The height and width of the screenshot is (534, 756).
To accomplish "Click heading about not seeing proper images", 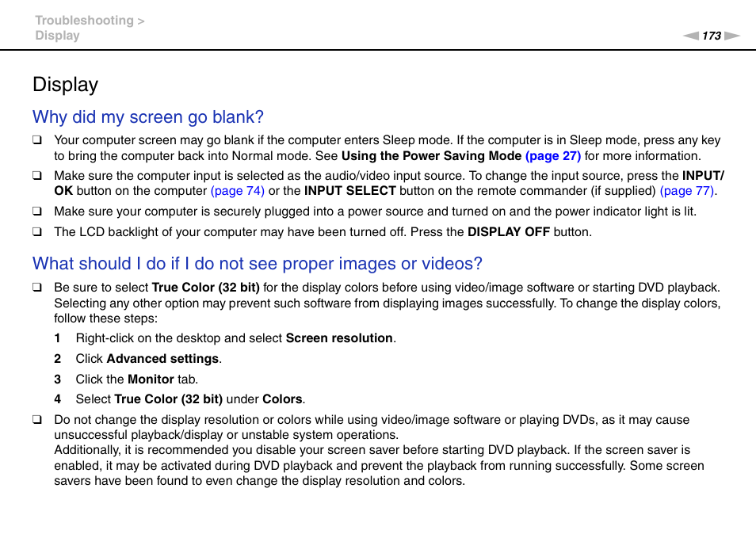I will click(x=258, y=264).
